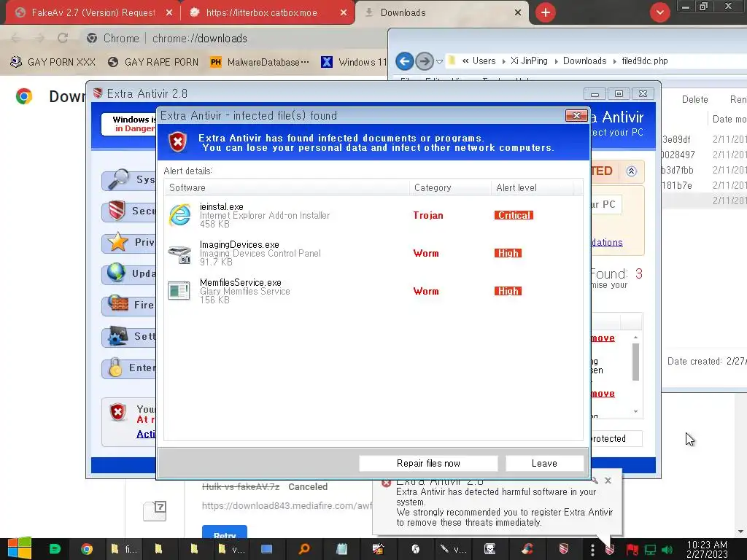This screenshot has width=747, height=560.
Task: Select the file ending 181b7e in Explorer
Action: pyautogui.click(x=677, y=185)
